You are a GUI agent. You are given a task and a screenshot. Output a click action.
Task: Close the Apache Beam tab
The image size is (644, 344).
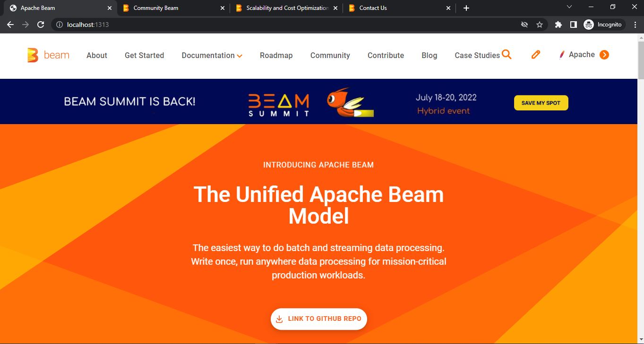point(110,8)
